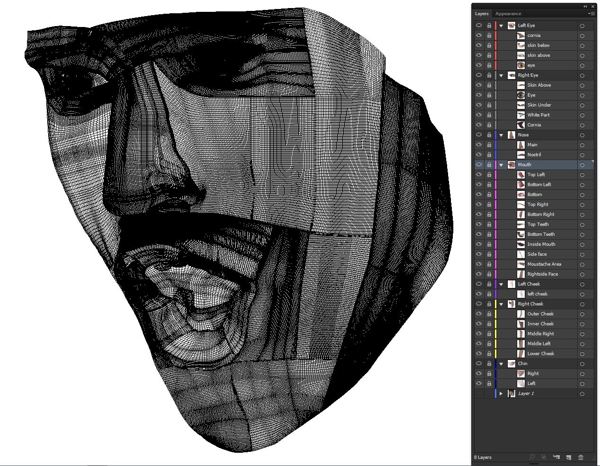Toggle visibility of the Mouth layer
This screenshot has width=600, height=466.
(479, 165)
